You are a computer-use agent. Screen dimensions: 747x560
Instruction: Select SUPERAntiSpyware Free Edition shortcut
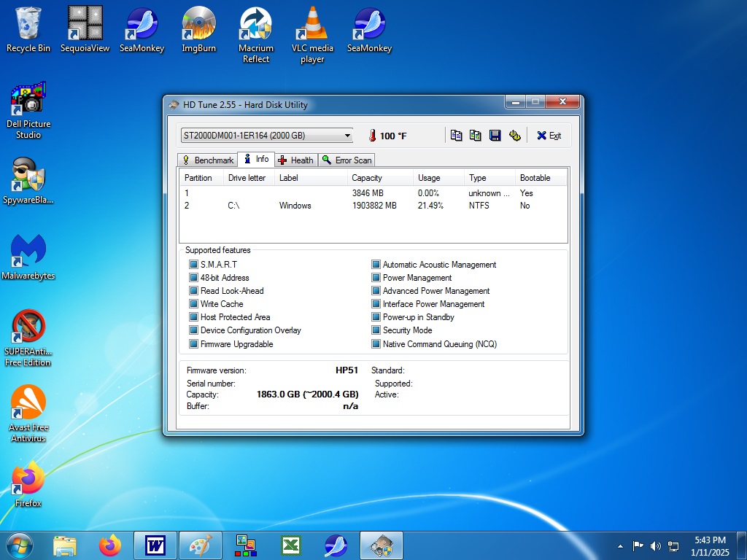pyautogui.click(x=28, y=338)
